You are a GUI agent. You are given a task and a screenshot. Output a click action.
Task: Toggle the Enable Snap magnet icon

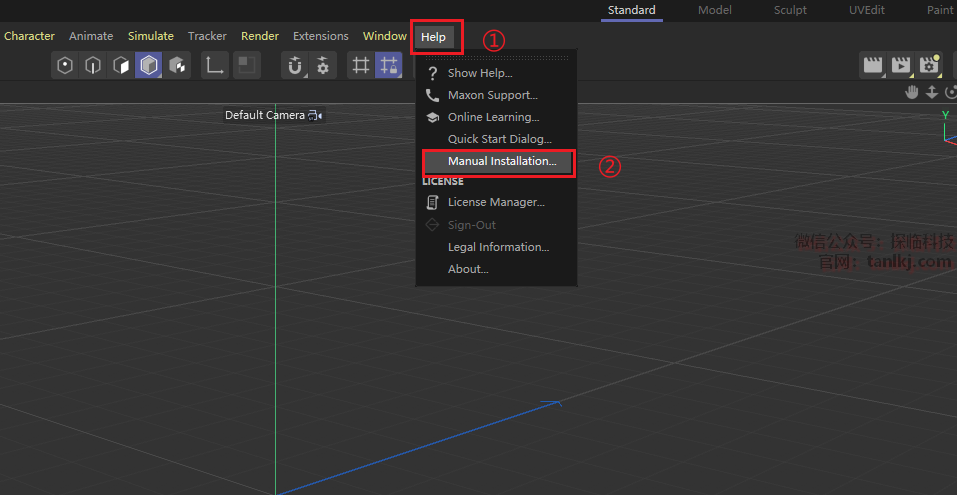click(295, 66)
